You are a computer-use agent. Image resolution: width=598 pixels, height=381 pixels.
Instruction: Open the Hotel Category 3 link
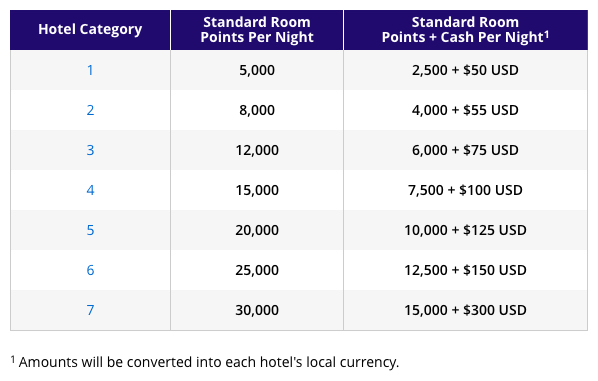click(90, 150)
